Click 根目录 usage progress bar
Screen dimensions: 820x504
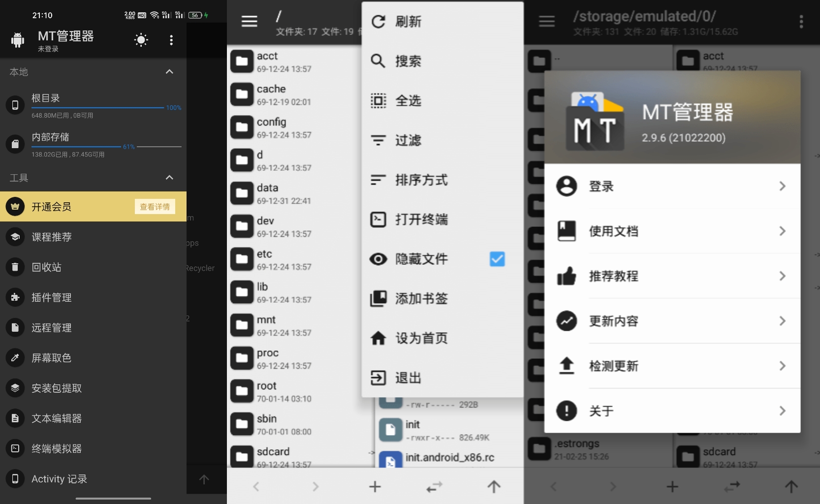pyautogui.click(x=97, y=107)
